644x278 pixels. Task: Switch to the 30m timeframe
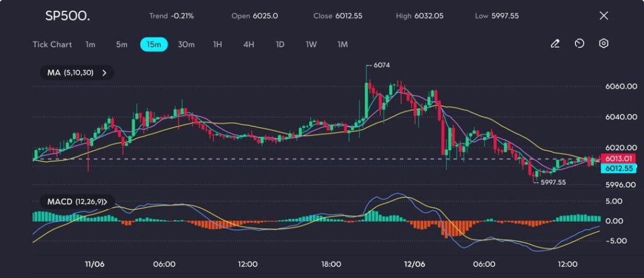(x=186, y=45)
